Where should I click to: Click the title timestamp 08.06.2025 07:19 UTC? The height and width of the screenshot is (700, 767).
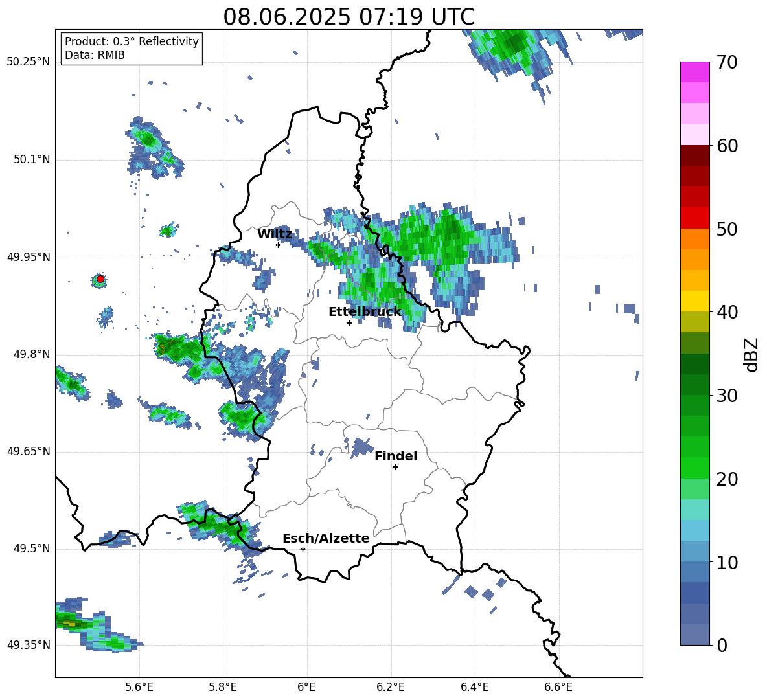coord(349,17)
